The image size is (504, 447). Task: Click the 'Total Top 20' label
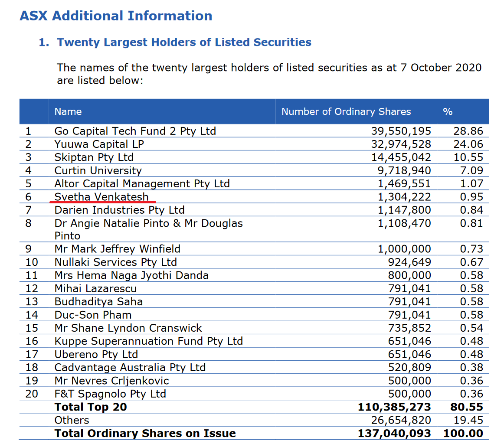pyautogui.click(x=91, y=407)
